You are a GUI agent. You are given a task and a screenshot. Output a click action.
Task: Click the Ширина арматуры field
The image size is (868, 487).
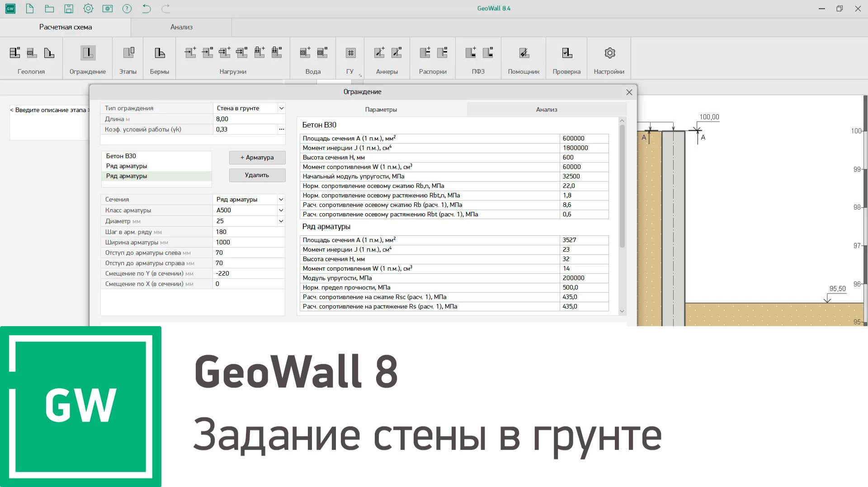249,243
